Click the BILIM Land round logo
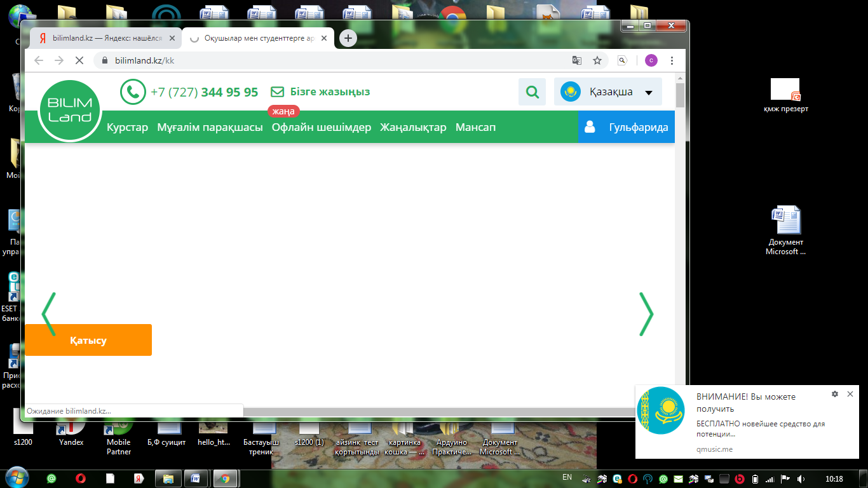Viewport: 868px width, 488px height. pos(70,111)
